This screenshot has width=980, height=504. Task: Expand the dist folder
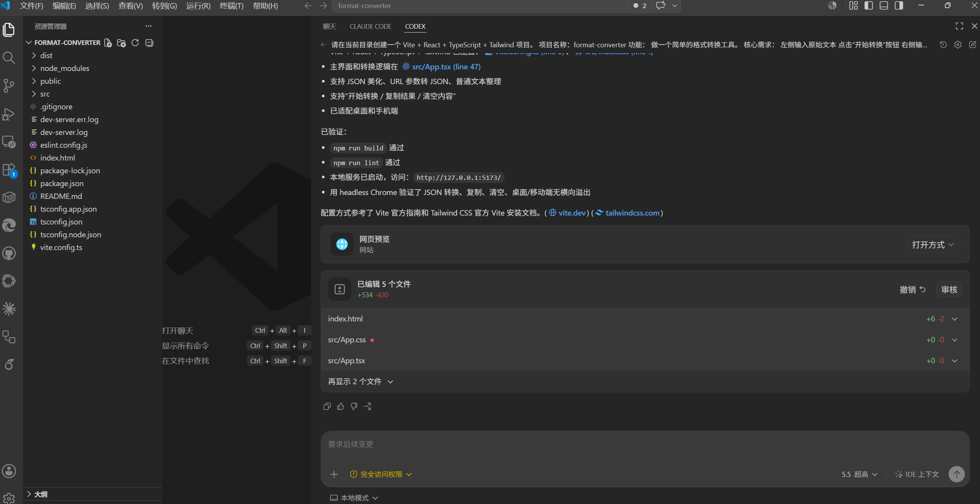coord(92,55)
